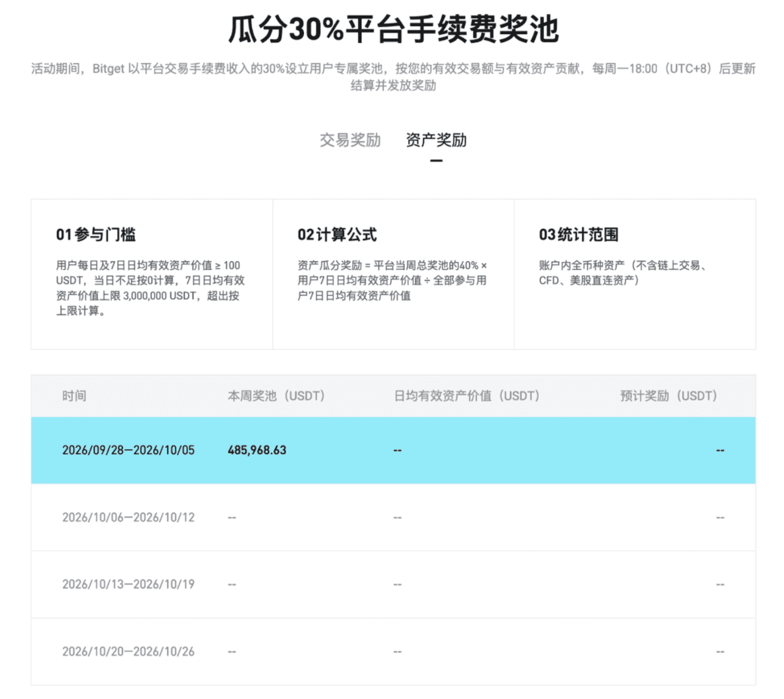
Task: Select the 2026/09/28—2026/10/05 date range
Action: [129, 450]
